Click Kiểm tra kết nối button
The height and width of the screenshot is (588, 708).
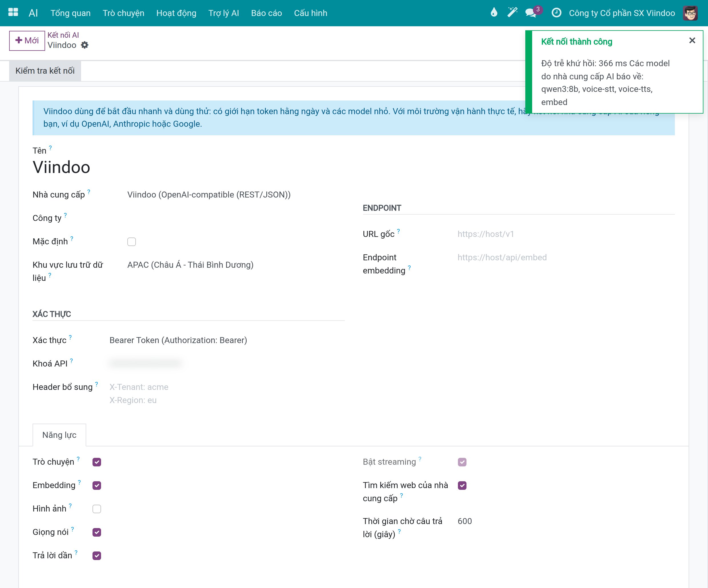45,71
